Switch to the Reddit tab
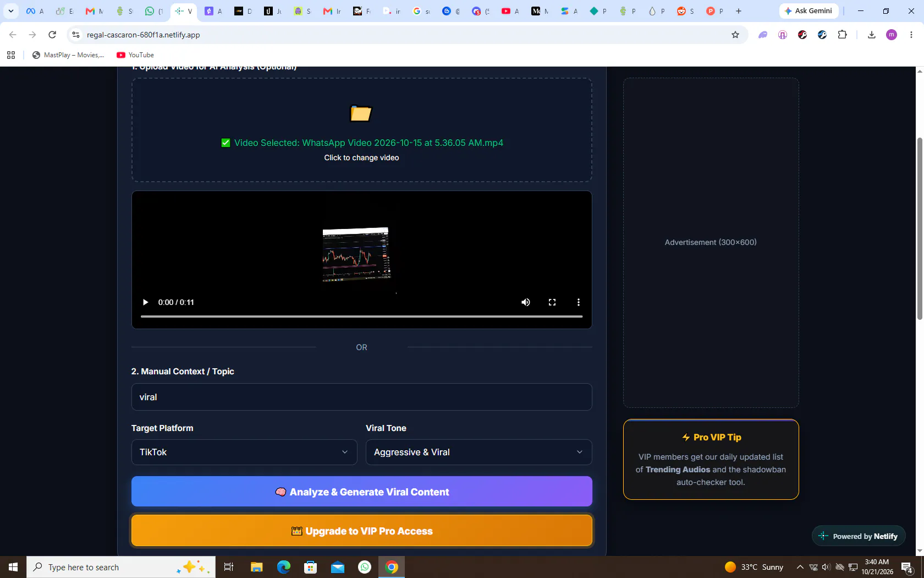Viewport: 924px width, 578px height. coord(685,11)
